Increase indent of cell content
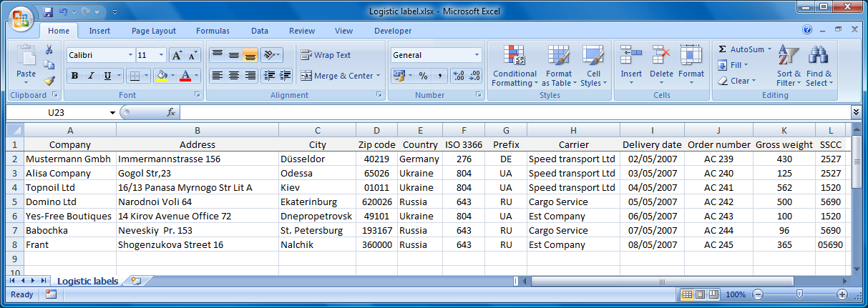Screen dimensions: 868x308 point(286,75)
